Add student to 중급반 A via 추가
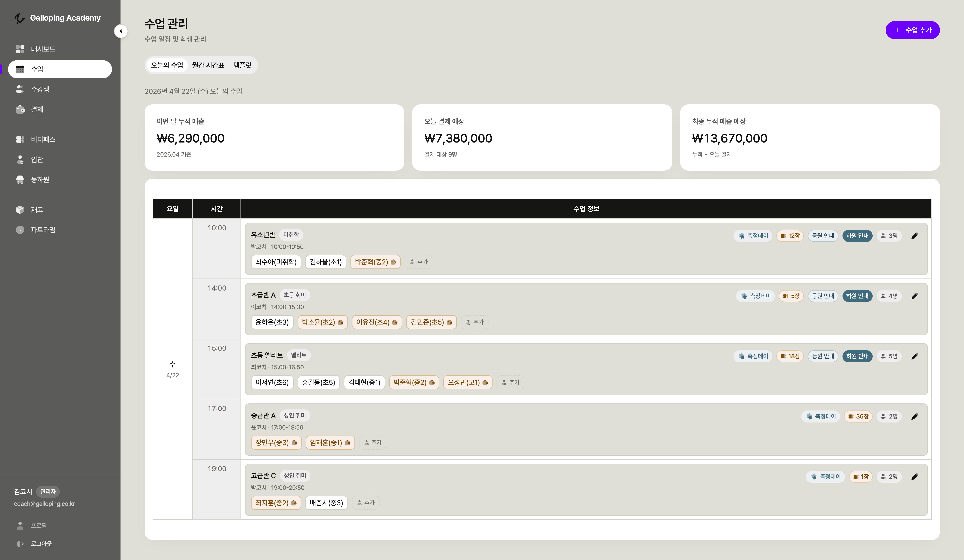Image resolution: width=964 pixels, height=560 pixels. pos(373,443)
